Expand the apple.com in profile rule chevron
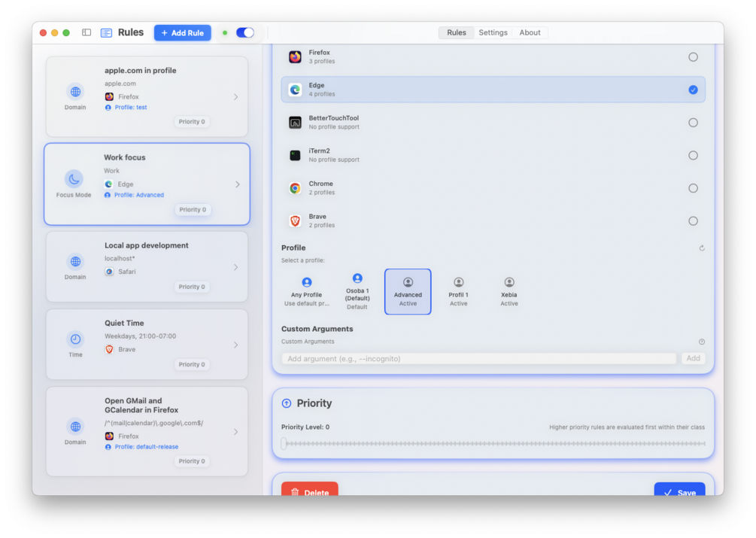The width and height of the screenshot is (756, 538). point(235,97)
